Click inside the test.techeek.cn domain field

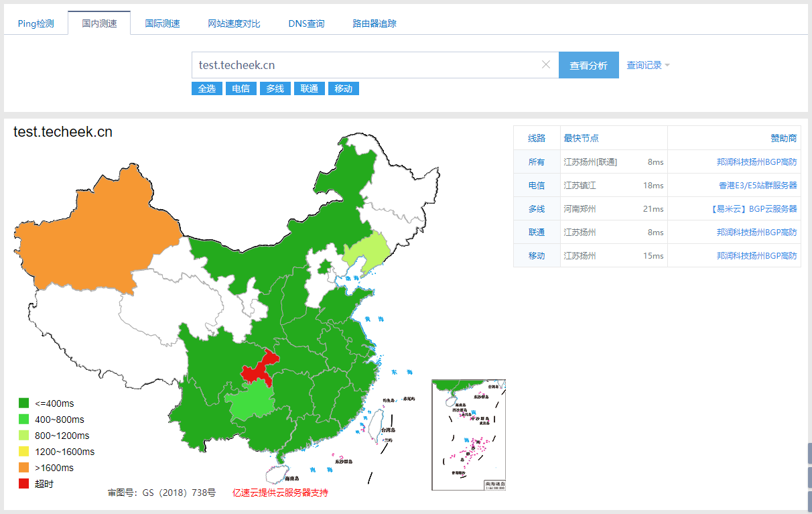click(365, 65)
